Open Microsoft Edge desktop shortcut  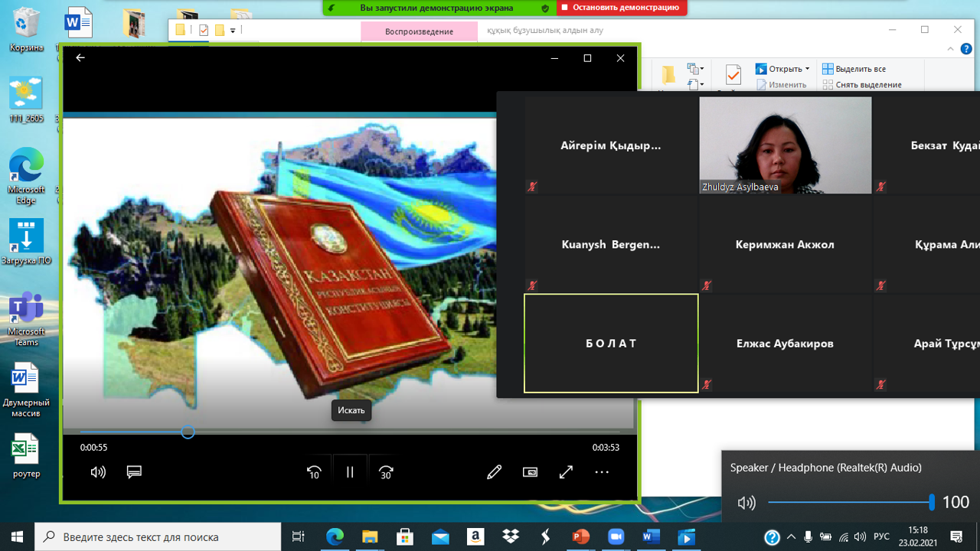26,176
